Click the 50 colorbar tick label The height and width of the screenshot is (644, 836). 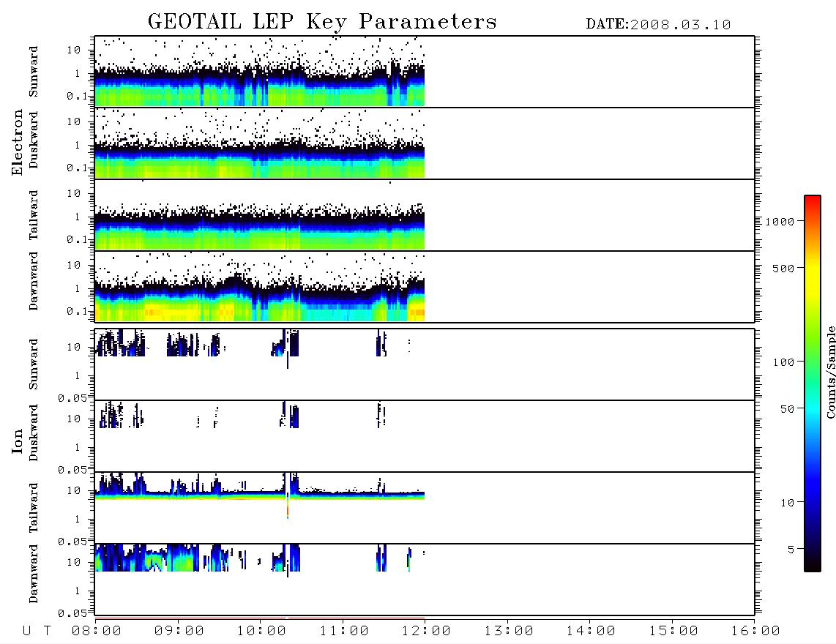click(787, 409)
